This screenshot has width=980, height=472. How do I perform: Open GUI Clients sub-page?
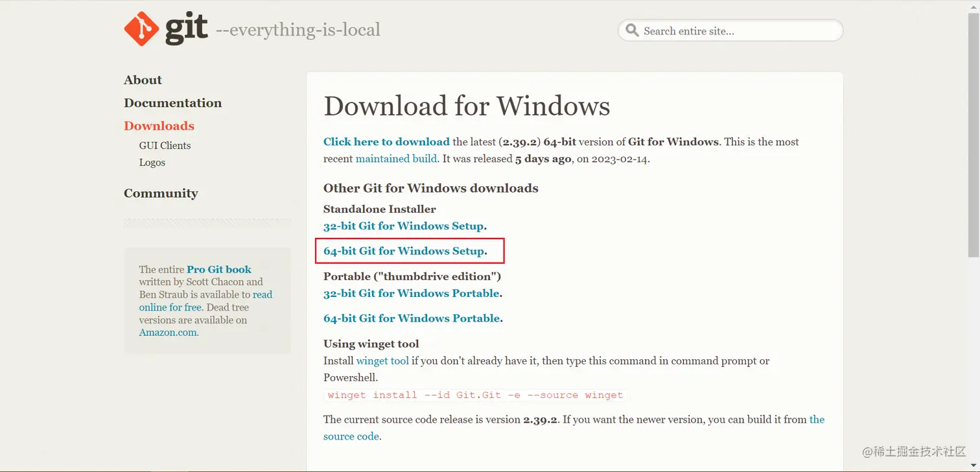coord(165,145)
